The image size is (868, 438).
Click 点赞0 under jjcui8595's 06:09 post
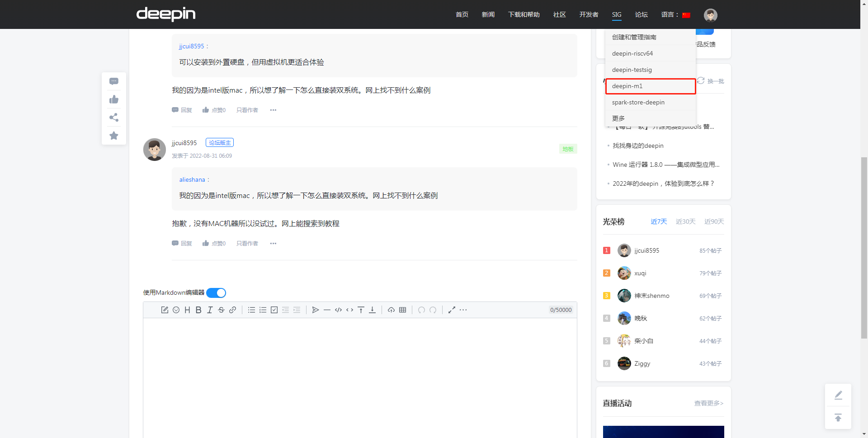tap(214, 243)
